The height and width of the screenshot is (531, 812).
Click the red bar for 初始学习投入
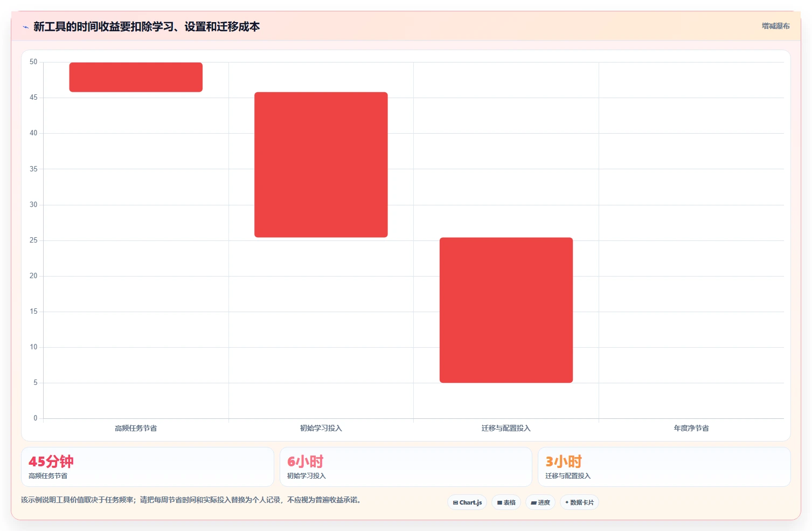click(321, 164)
